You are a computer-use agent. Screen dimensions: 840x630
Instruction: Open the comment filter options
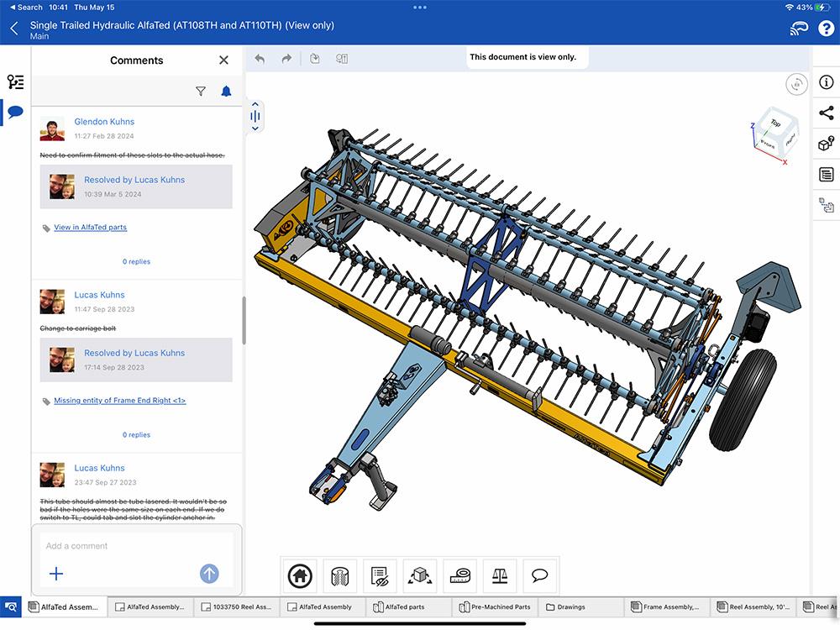point(201,91)
